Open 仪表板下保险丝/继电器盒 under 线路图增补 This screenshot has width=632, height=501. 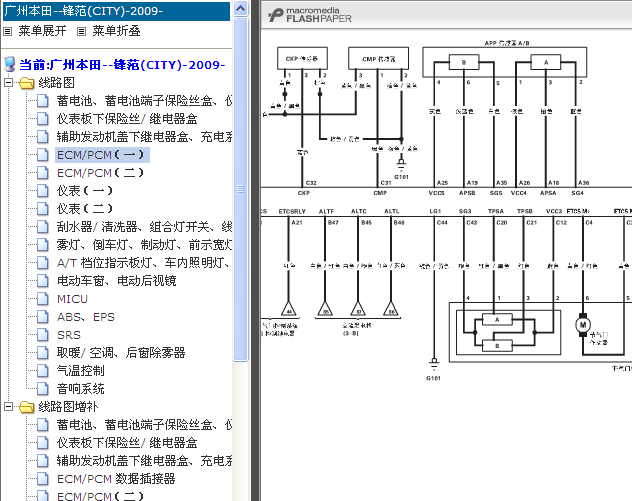tap(127, 443)
